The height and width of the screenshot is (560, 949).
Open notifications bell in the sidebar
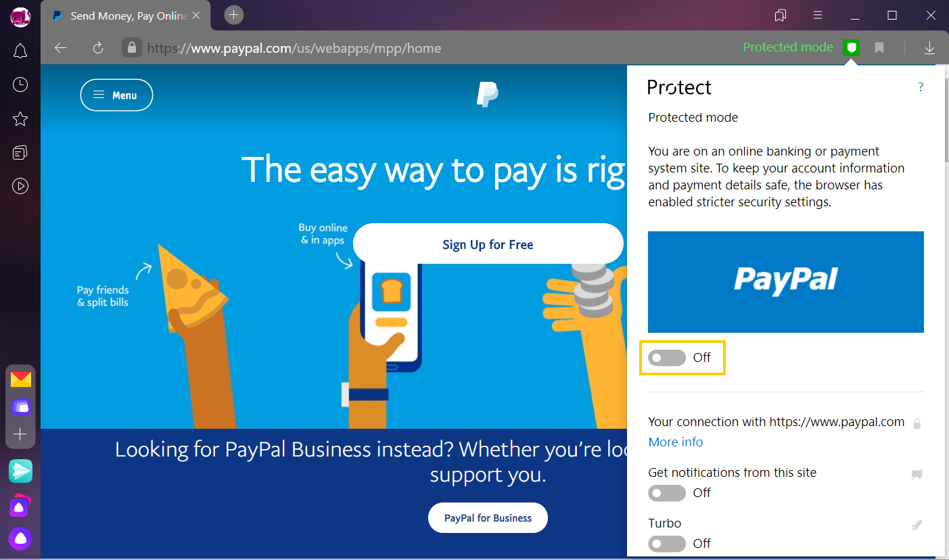click(x=20, y=51)
